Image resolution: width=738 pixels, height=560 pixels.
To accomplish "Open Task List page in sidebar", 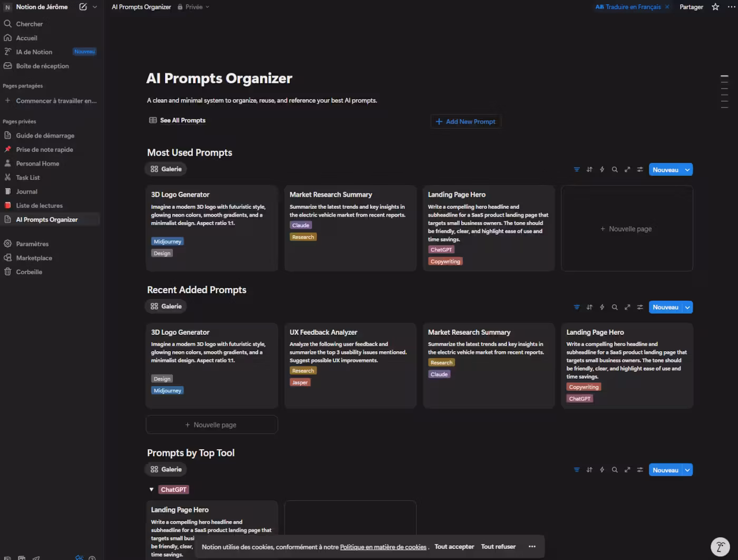I will click(28, 178).
